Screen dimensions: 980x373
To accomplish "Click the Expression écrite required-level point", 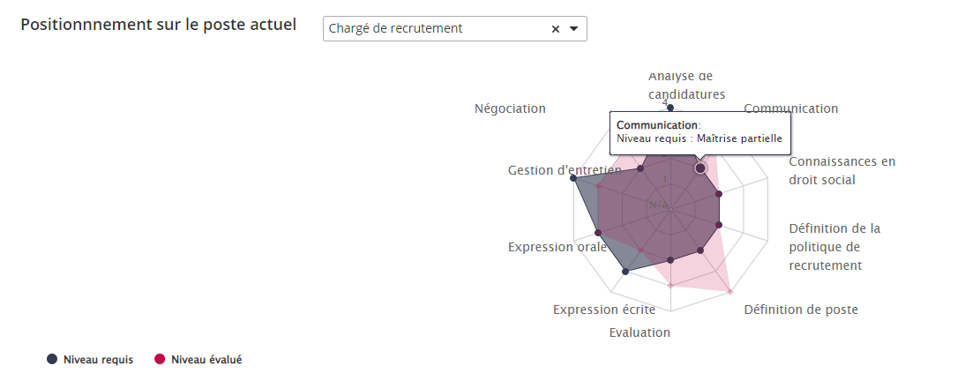I will point(625,272).
